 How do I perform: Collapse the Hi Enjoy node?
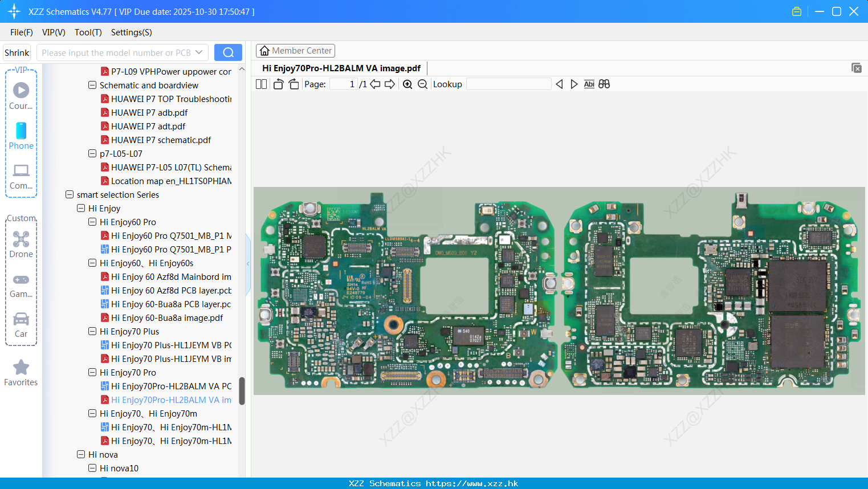(81, 209)
